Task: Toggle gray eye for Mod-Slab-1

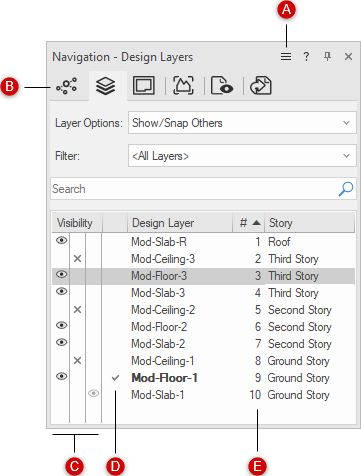Action: 93,393
